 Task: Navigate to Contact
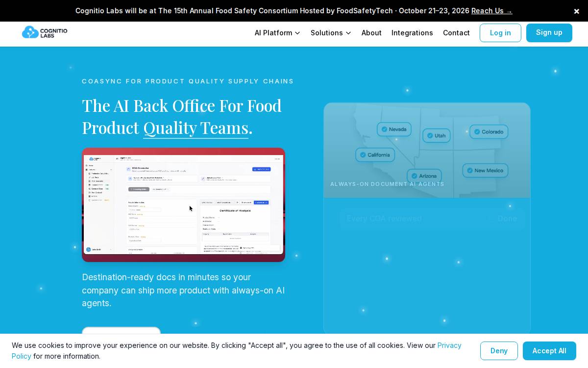(x=456, y=33)
